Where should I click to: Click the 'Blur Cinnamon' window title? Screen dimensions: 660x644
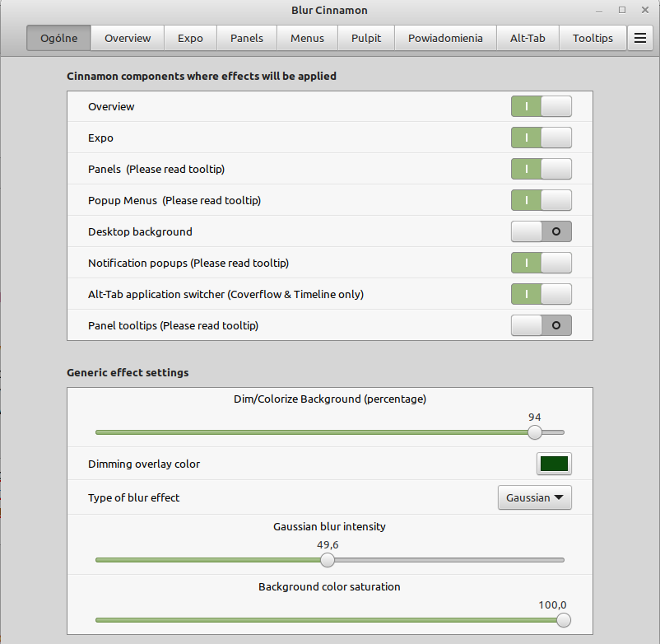[329, 11]
